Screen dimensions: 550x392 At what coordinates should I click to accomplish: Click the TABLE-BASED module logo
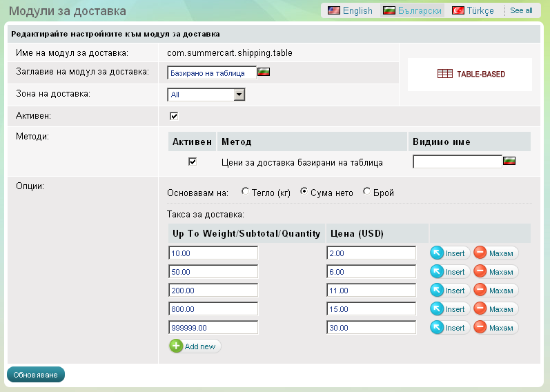(471, 74)
